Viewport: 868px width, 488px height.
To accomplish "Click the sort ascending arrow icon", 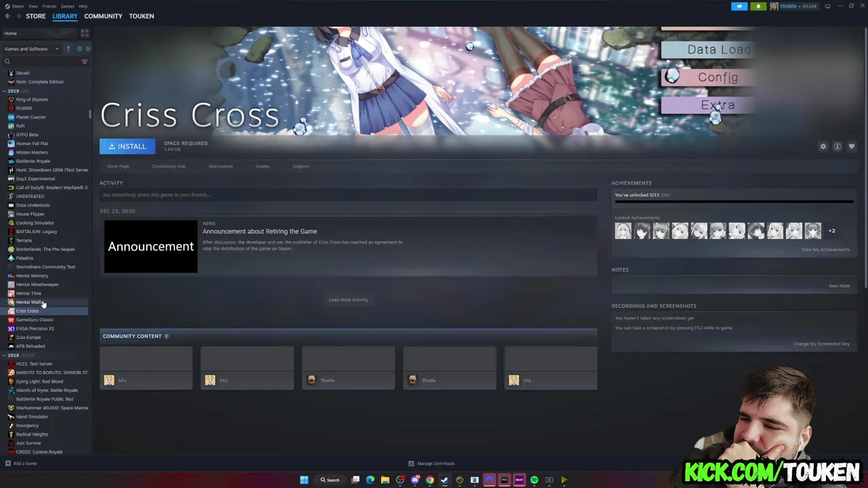I will coord(68,49).
